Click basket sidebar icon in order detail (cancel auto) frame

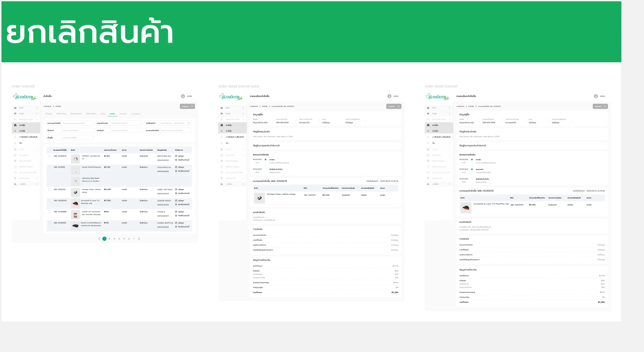(221, 108)
